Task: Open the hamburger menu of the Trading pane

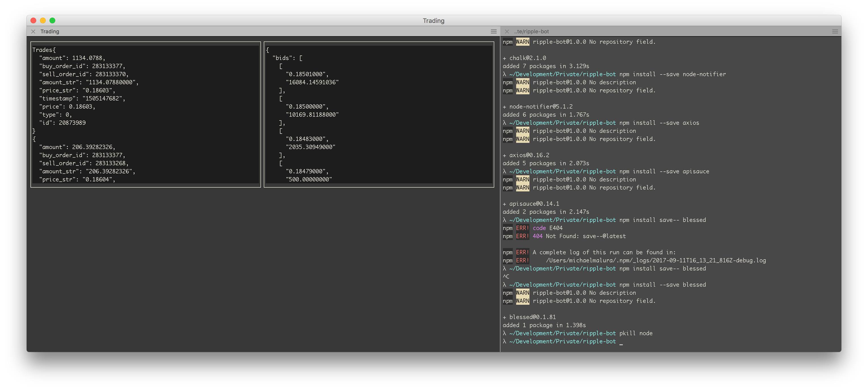Action: pyautogui.click(x=494, y=31)
